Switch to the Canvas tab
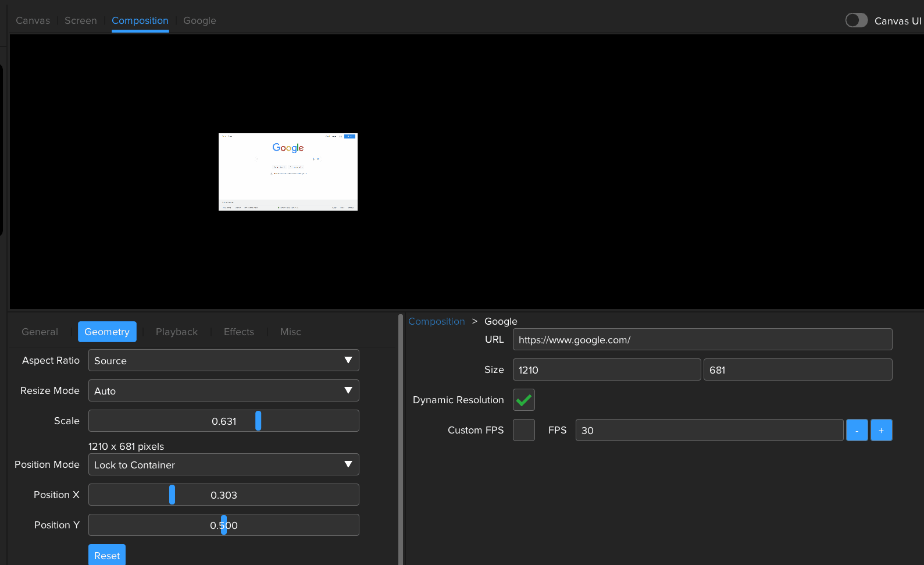 (33, 20)
